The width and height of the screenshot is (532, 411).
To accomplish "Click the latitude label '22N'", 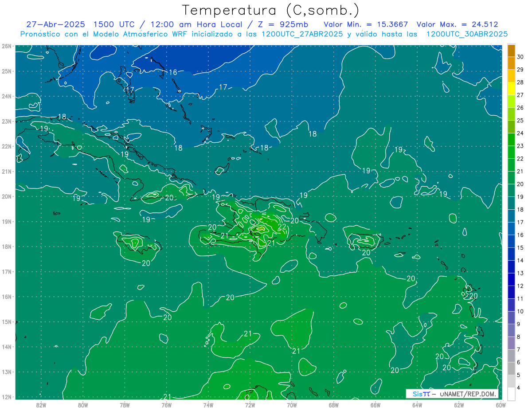I will 6,146.
